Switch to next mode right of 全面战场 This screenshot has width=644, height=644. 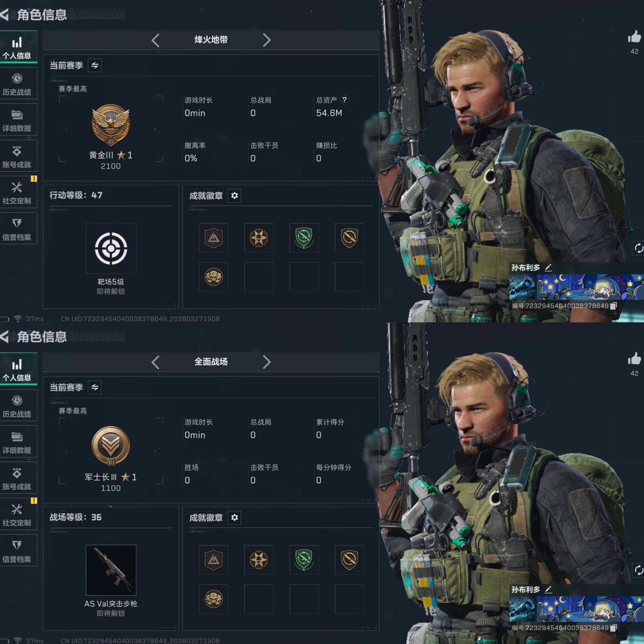point(267,362)
